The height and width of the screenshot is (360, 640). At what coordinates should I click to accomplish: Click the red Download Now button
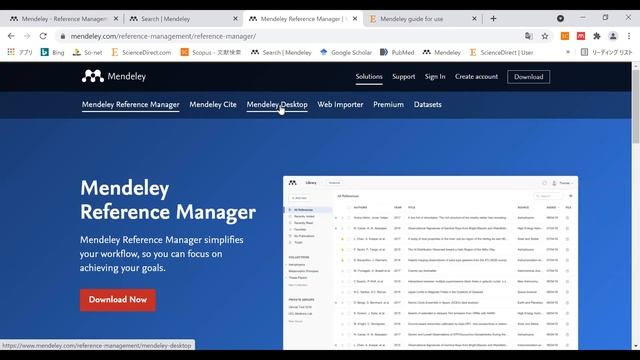pyautogui.click(x=118, y=300)
